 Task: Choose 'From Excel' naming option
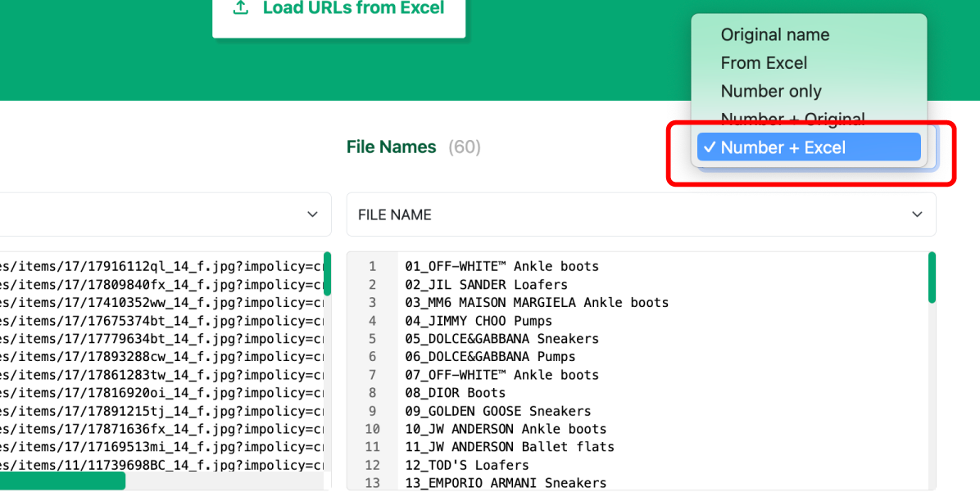coord(764,63)
